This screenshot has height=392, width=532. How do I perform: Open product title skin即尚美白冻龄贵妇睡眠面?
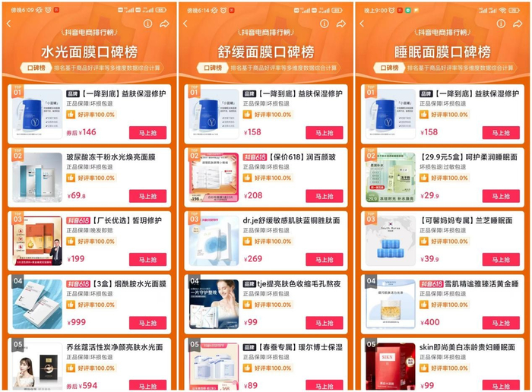tap(467, 347)
